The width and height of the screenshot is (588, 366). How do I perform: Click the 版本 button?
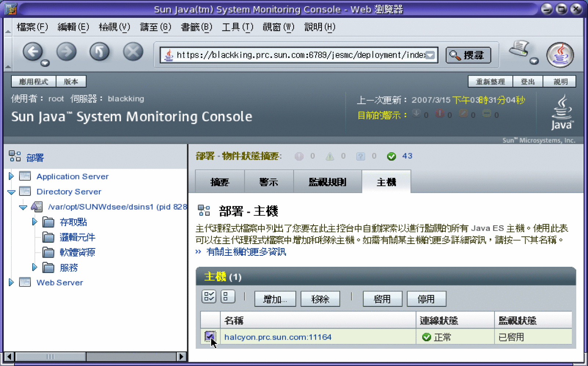click(71, 82)
